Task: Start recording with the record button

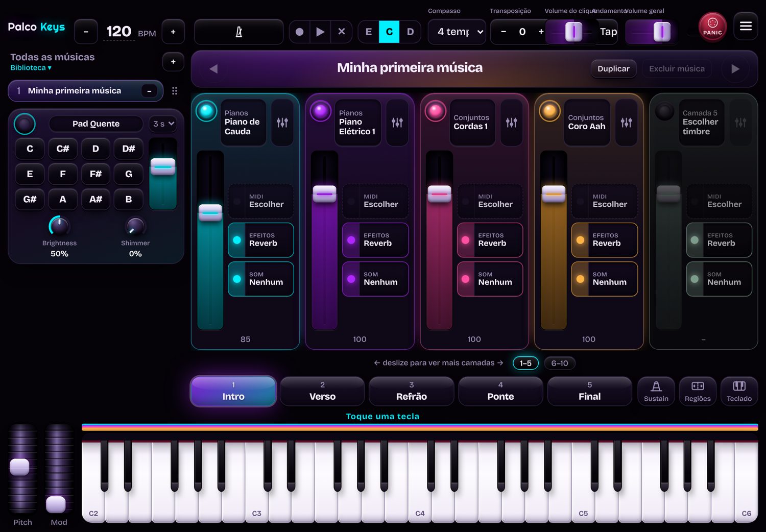Action: tap(300, 32)
